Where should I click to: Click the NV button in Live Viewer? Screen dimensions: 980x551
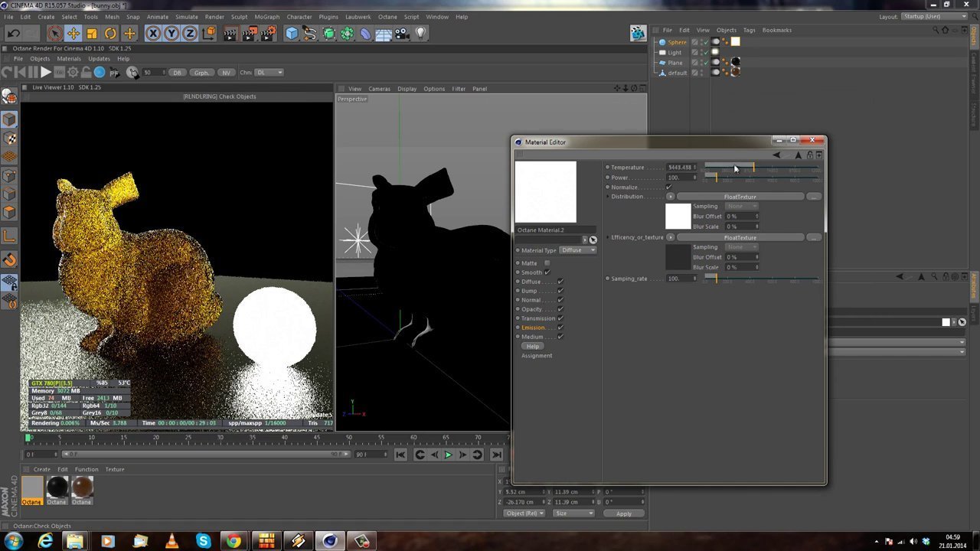(226, 73)
